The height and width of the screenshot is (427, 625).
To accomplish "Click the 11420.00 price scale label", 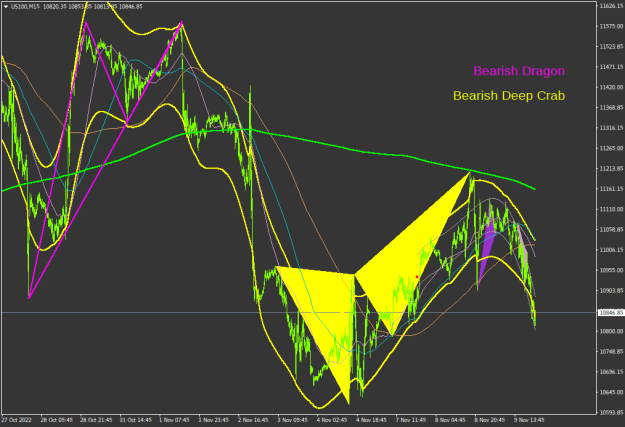I will click(611, 87).
